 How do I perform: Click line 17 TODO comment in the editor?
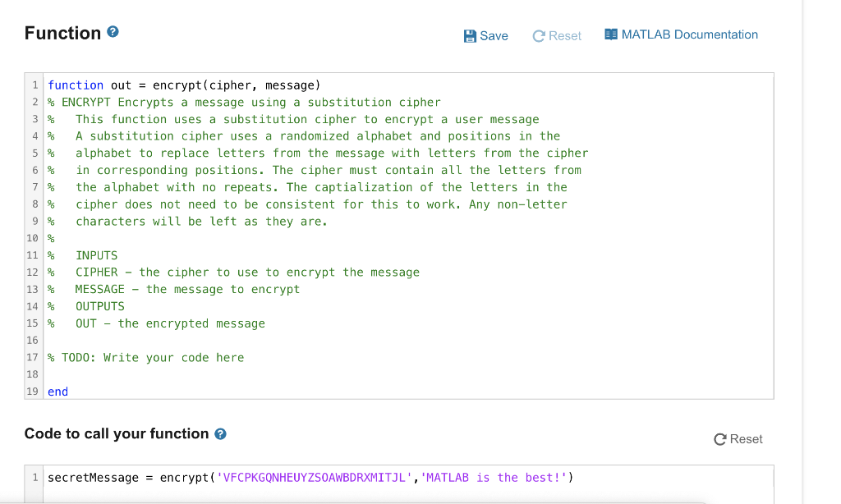tap(145, 357)
